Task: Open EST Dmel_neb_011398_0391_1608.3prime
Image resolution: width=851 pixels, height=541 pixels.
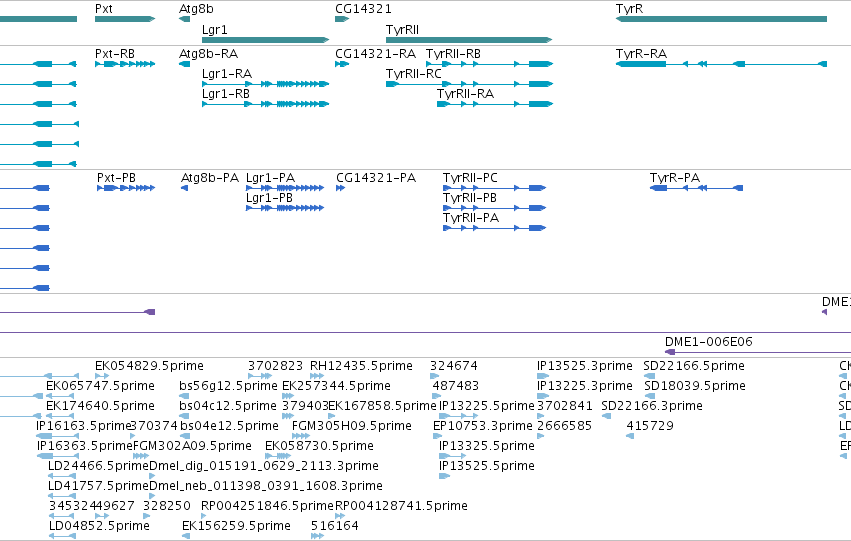Action: tap(265, 486)
